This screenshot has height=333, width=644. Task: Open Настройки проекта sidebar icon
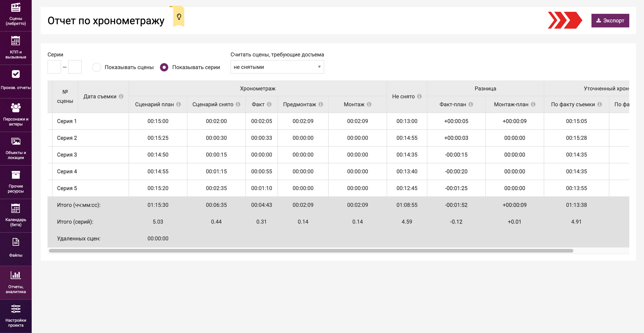tap(16, 316)
